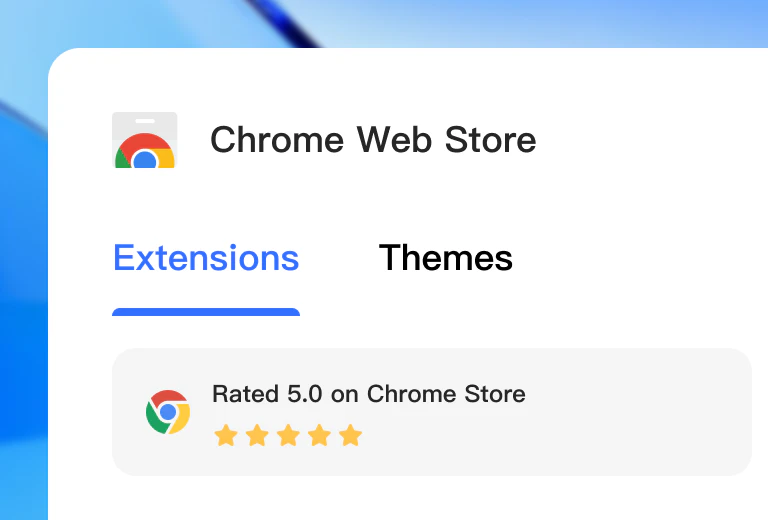Click the Chrome Web Store bag logo

pos(145,140)
